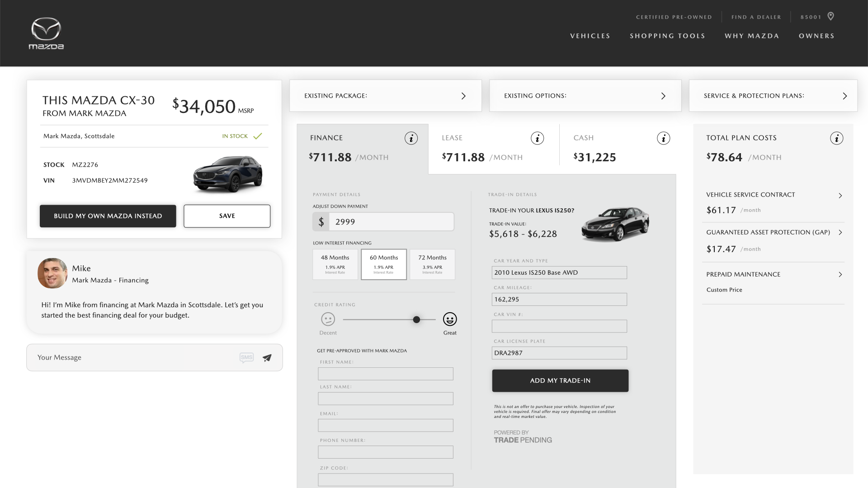868x488 pixels.
Task: Click the location pin icon by 85001
Action: 830,16
